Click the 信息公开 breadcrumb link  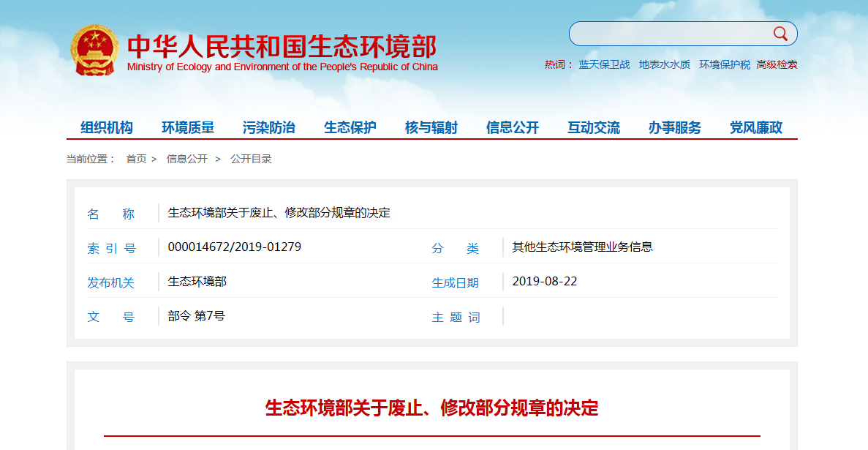(x=187, y=159)
